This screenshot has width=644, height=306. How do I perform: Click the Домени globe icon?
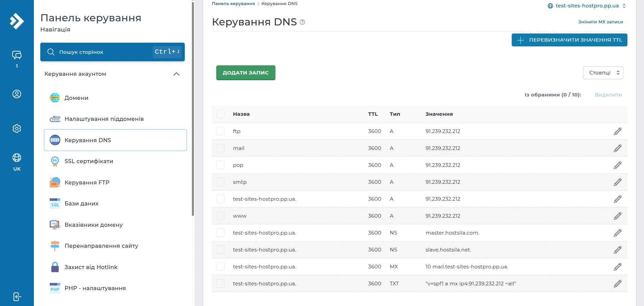click(55, 98)
